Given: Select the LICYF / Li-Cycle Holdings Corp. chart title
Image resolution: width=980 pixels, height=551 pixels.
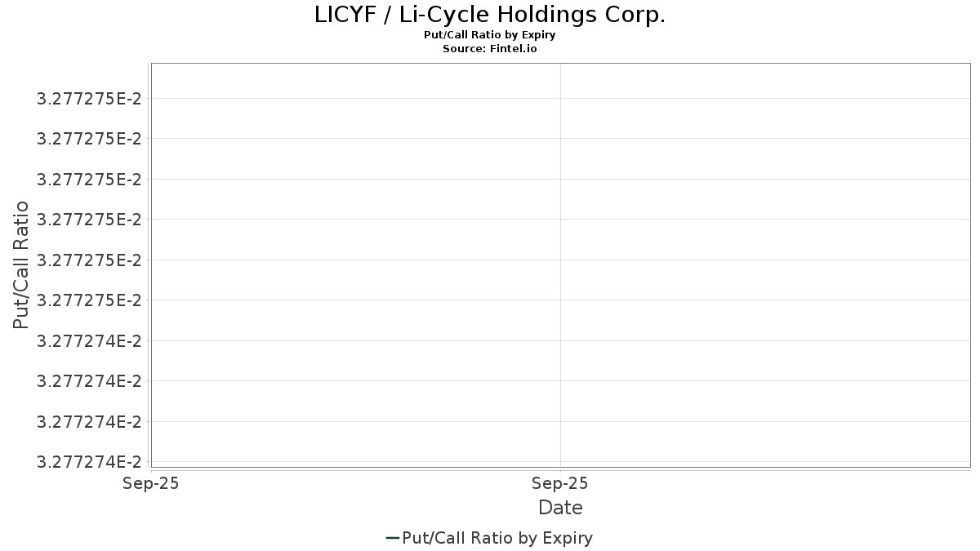Looking at the screenshot, I should 490,16.
